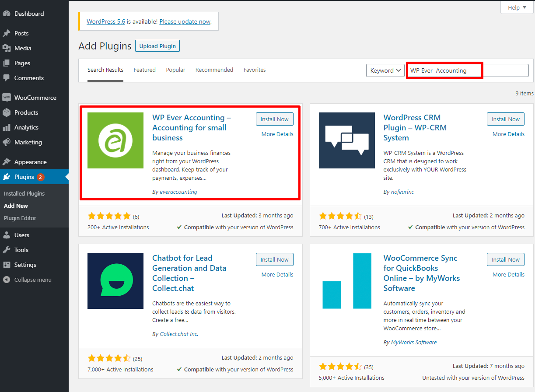The image size is (535, 392).
Task: Open More Details for WP Ever Accounting
Action: click(277, 134)
